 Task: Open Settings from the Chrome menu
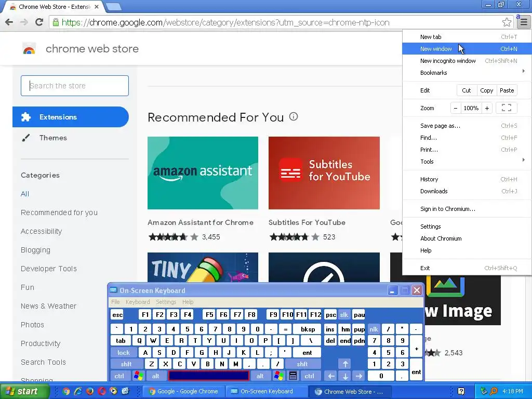coord(467,227)
